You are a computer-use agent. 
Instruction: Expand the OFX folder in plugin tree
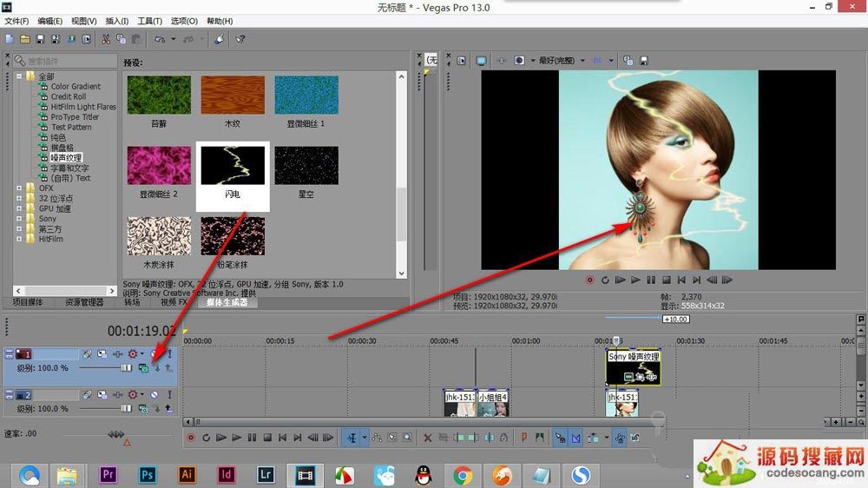(x=19, y=188)
